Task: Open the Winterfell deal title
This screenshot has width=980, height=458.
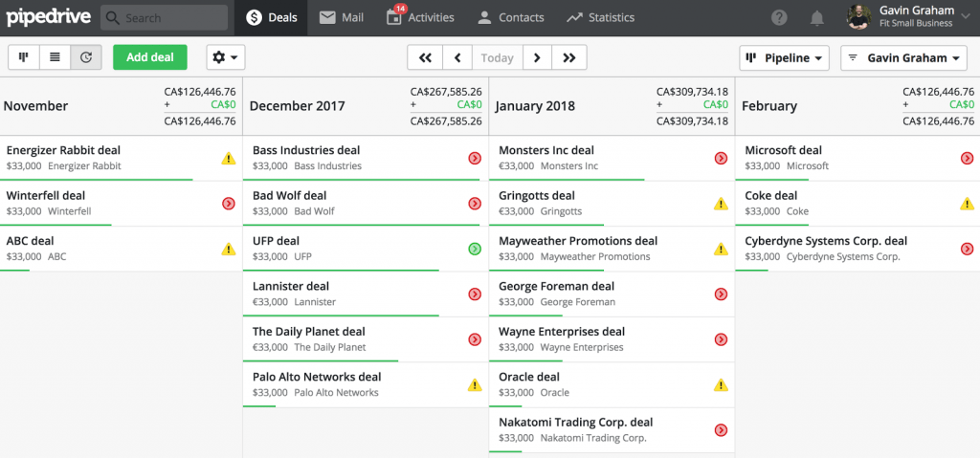Action: point(46,196)
